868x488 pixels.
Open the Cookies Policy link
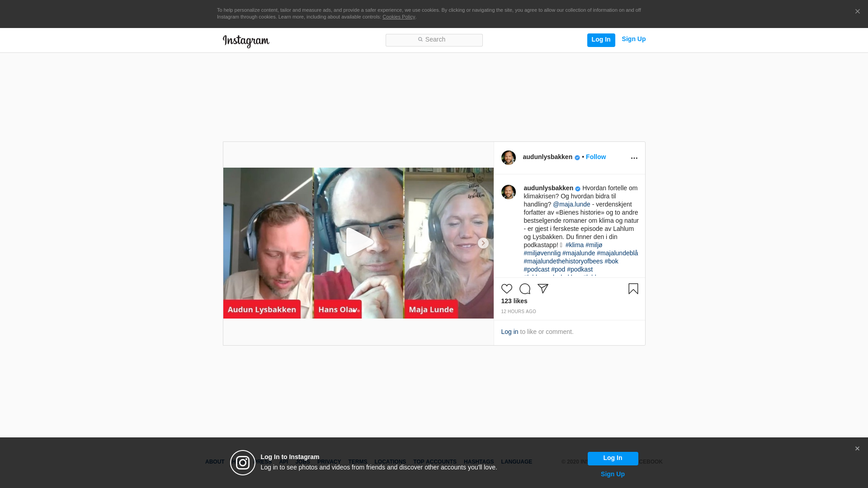coord(398,17)
